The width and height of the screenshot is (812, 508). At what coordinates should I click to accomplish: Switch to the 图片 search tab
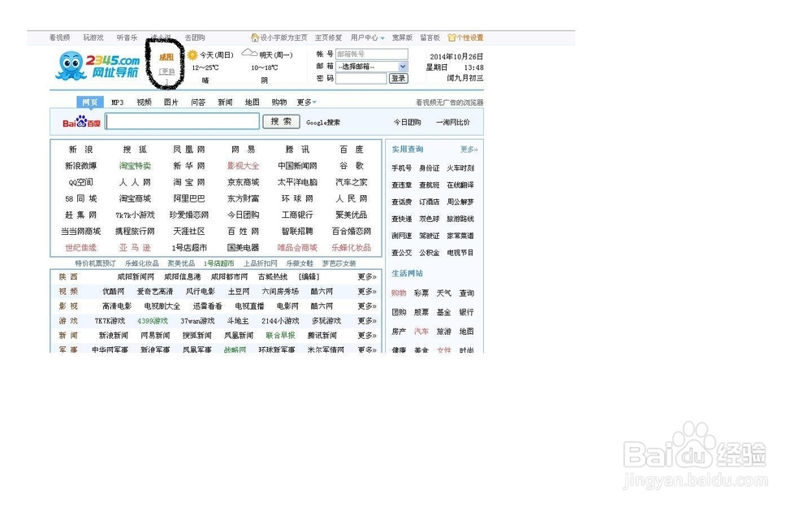171,102
